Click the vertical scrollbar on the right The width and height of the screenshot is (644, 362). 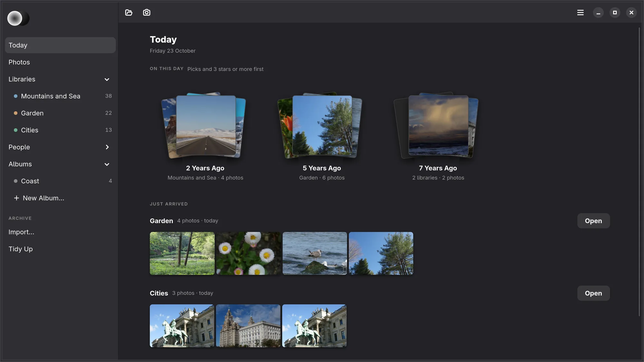[639, 172]
